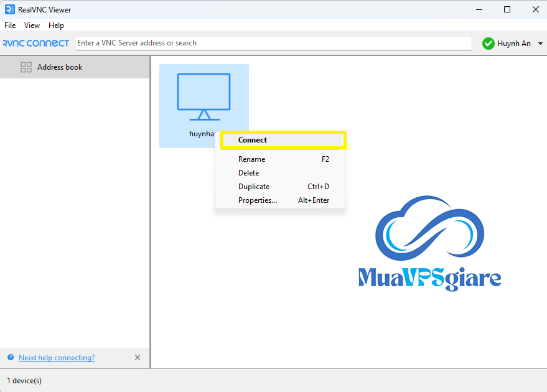Select Duplicate in the context menu
The width and height of the screenshot is (547, 392).
coord(254,187)
